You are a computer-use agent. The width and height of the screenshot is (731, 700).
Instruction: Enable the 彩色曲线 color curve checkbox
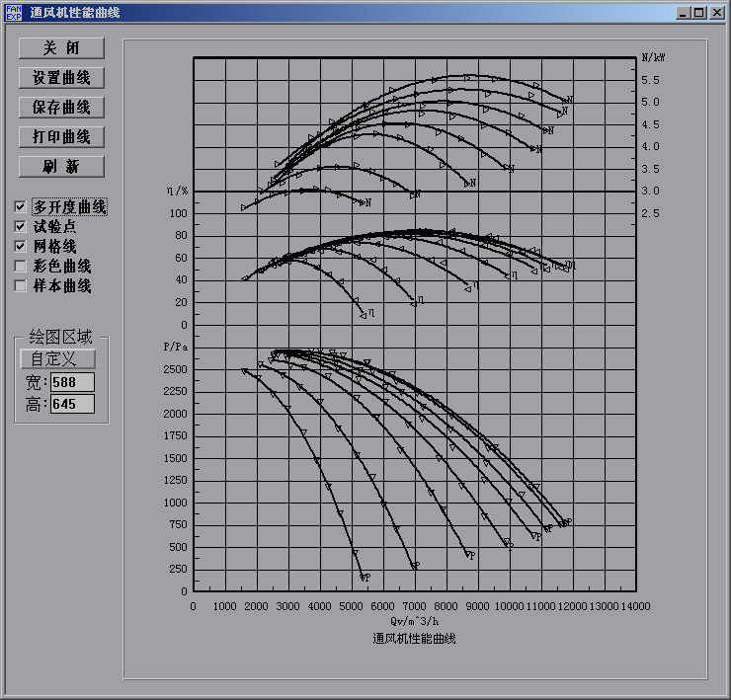21,266
